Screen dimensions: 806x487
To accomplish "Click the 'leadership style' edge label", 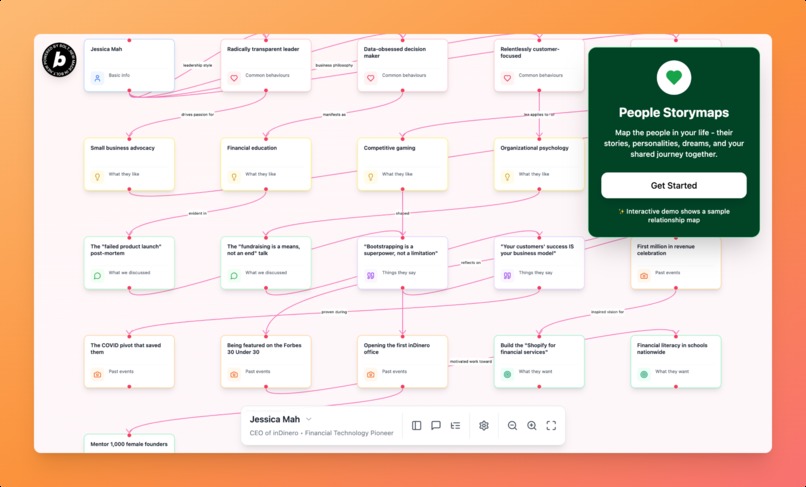I will 197,65.
